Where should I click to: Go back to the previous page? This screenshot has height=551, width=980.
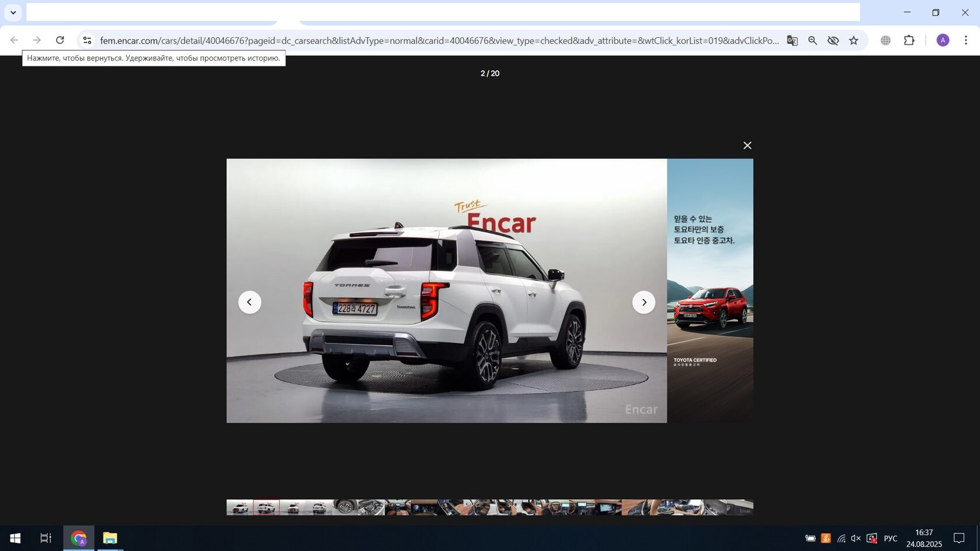14,40
